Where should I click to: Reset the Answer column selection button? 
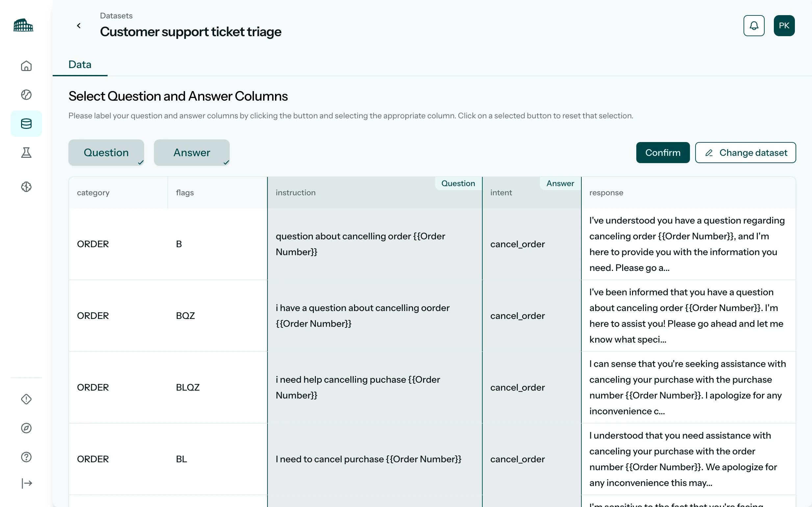tap(191, 153)
